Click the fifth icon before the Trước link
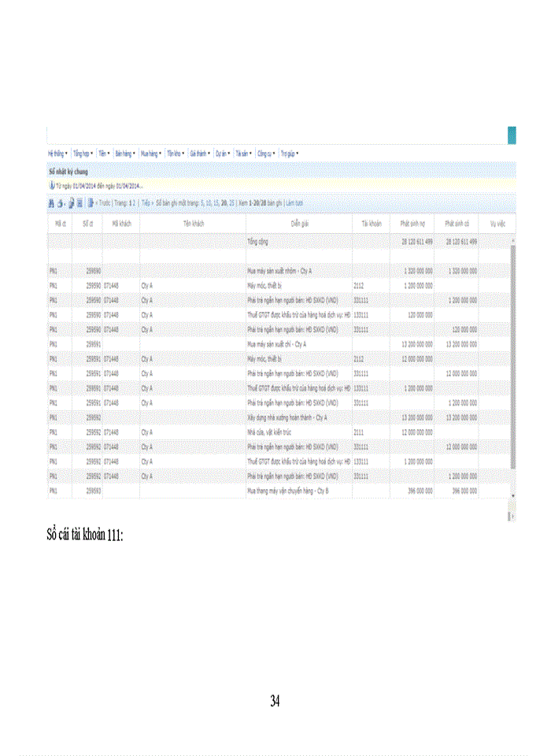The width and height of the screenshot is (551, 756). [91, 202]
